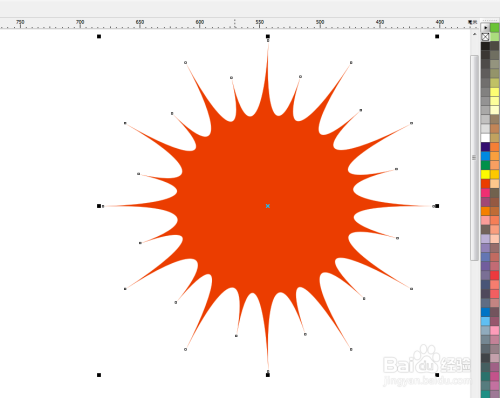Grab the middle-left selection handle
The height and width of the screenshot is (398, 500).
[99, 206]
